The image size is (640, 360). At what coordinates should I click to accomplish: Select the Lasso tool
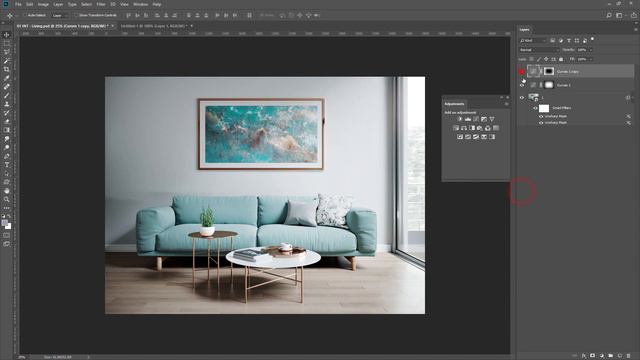point(7,52)
